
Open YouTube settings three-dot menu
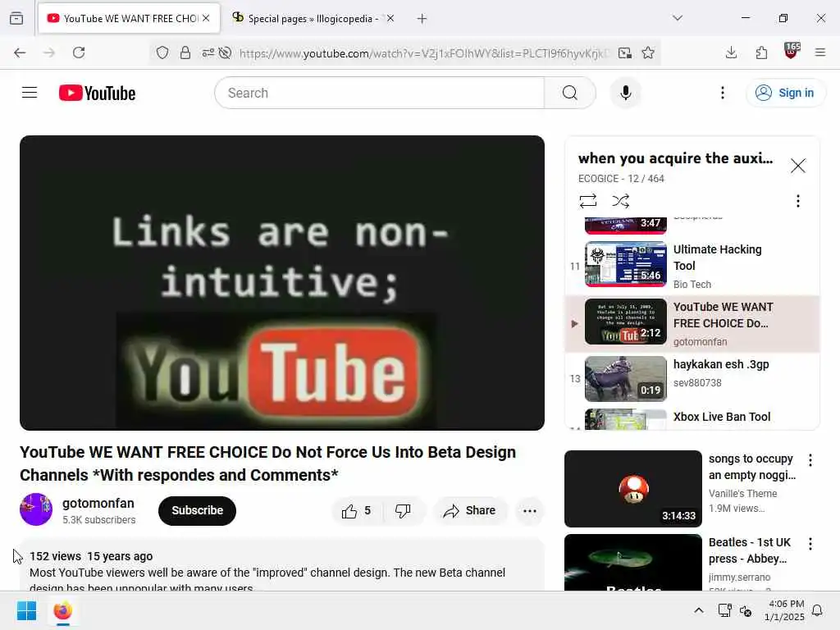tap(722, 93)
